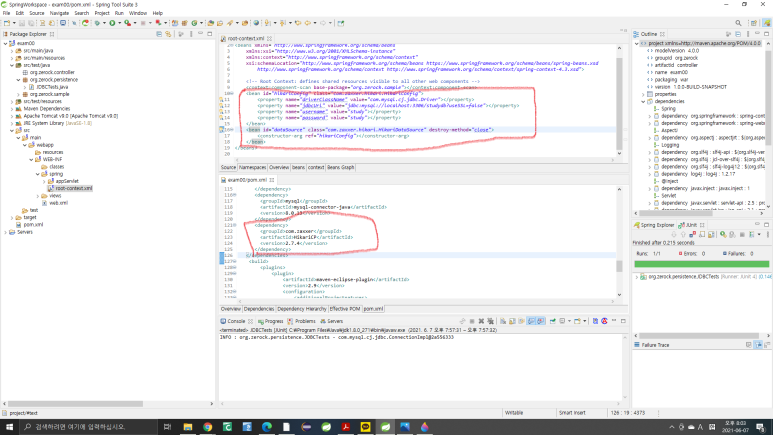Toggle Show Console on Standard Out change

531,321
